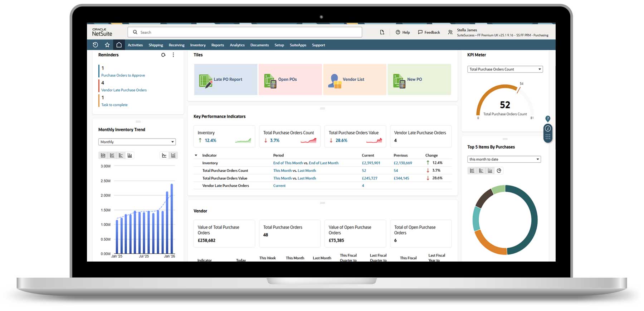
Task: Click the Total Purchase Orders Value KPI card
Action: click(355, 136)
